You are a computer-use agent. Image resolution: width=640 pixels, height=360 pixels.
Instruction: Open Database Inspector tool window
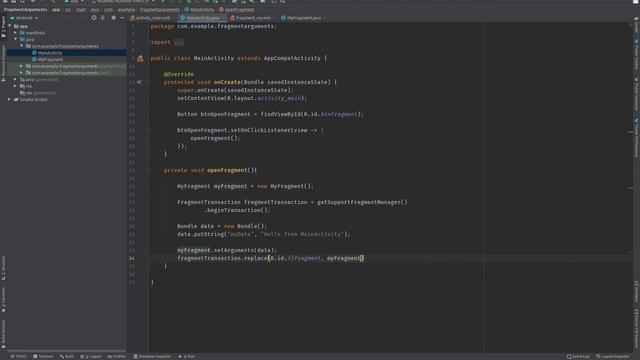[x=152, y=357]
